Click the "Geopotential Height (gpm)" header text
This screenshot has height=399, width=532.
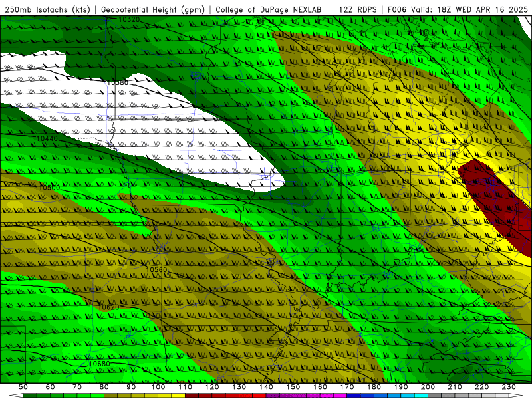coord(153,10)
